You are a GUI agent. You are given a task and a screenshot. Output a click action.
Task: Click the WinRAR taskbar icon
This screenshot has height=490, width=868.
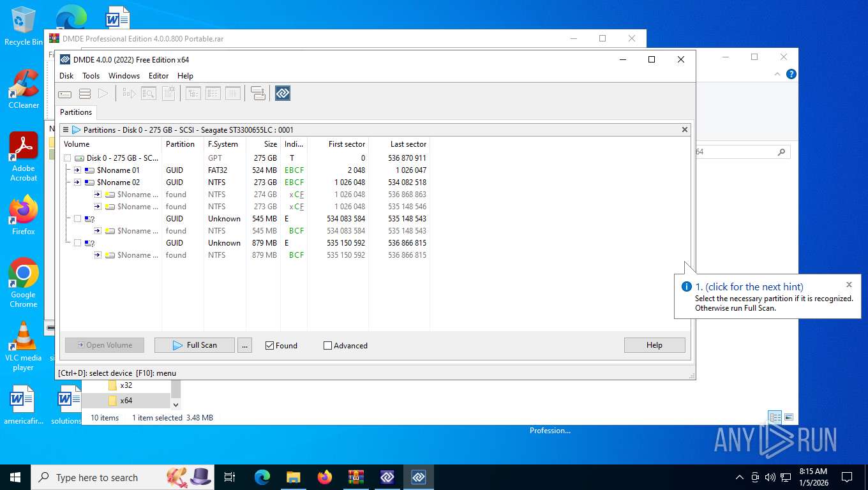tap(355, 477)
